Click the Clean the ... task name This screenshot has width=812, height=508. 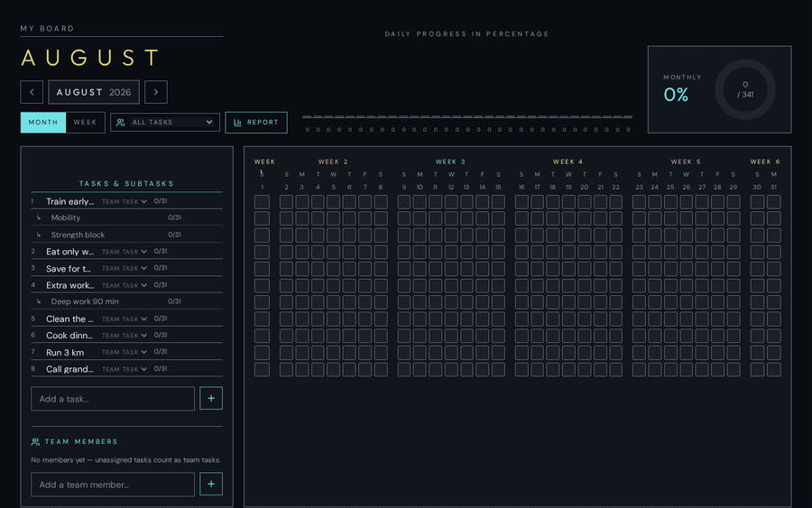[69, 319]
